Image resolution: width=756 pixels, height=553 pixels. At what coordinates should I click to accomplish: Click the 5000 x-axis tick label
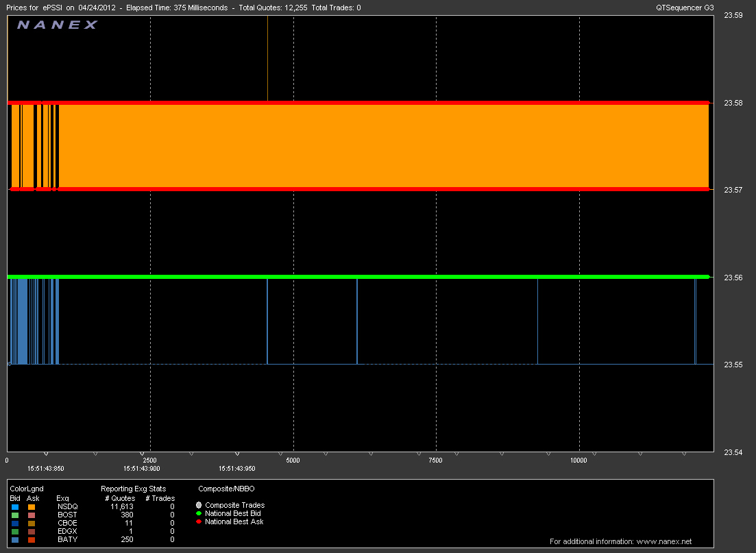pyautogui.click(x=293, y=460)
